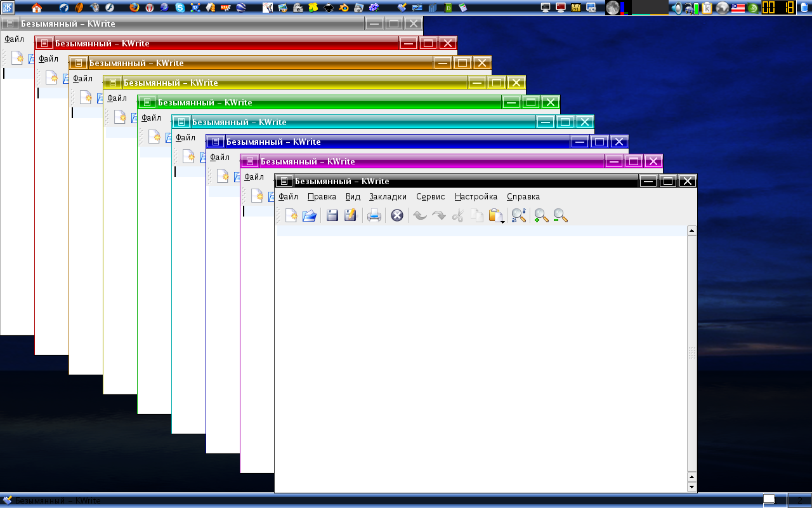Click the Close document (X circle) icon

pyautogui.click(x=397, y=216)
